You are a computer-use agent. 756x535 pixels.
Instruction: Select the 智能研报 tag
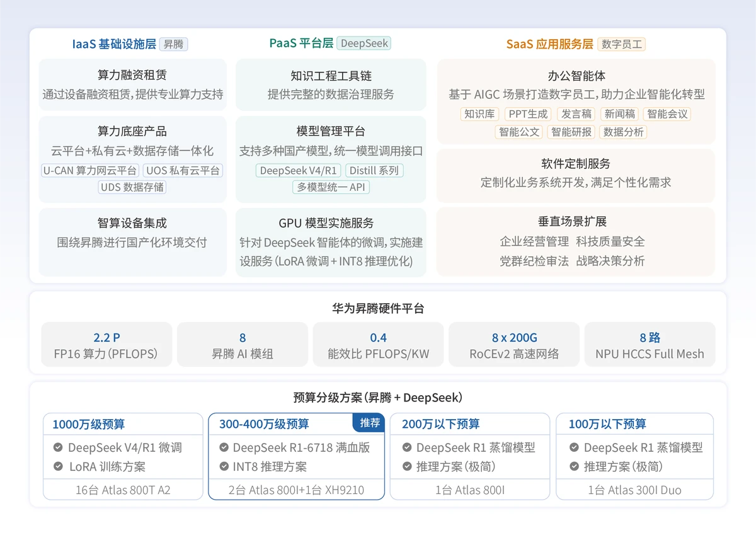571,132
